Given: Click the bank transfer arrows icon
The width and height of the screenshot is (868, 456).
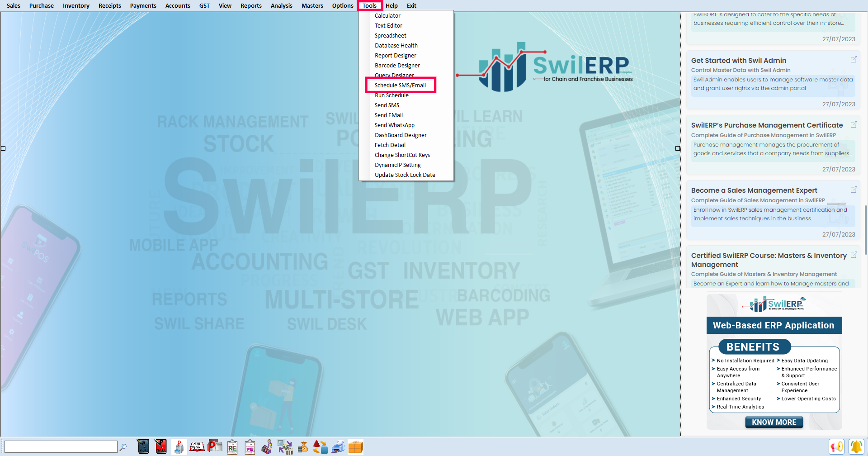Looking at the screenshot, I should point(285,446).
